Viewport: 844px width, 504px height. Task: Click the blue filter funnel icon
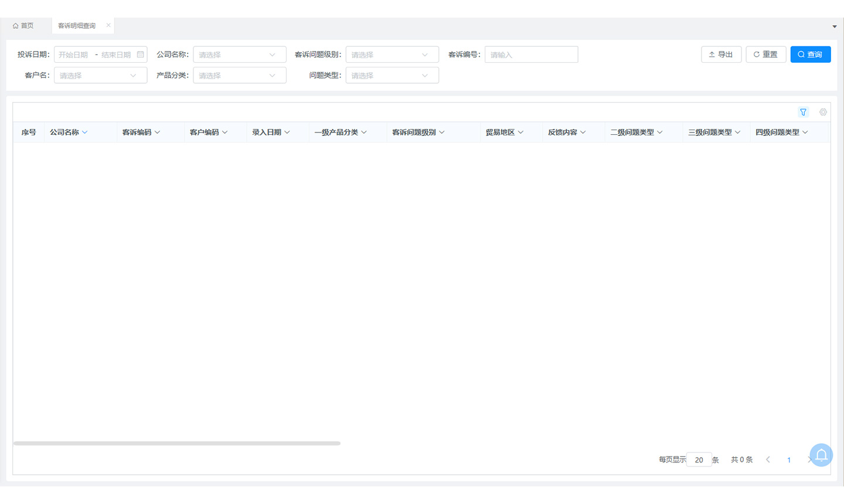(803, 112)
